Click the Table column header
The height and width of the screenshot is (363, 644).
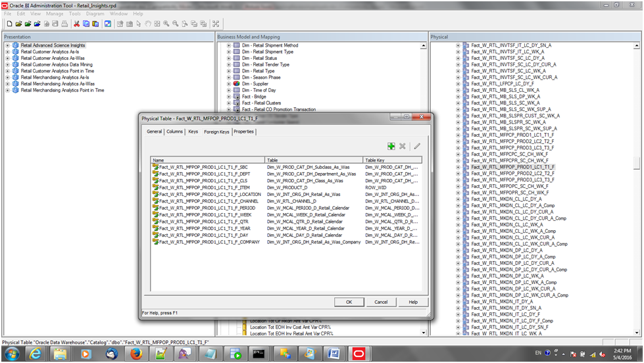(x=314, y=160)
